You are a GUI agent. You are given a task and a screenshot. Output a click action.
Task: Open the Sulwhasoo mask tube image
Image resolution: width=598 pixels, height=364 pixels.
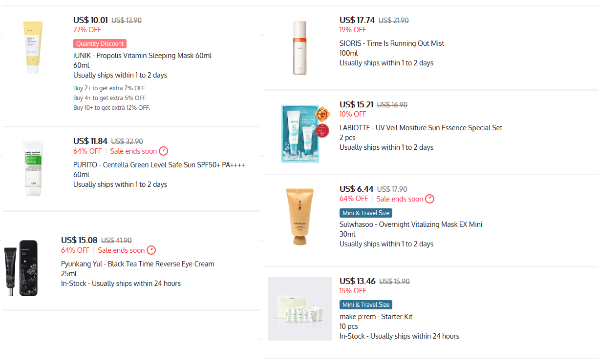[299, 216]
